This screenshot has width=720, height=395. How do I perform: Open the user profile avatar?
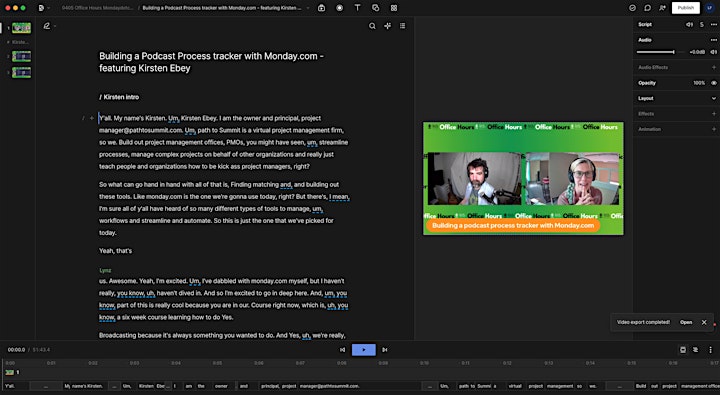tap(710, 8)
